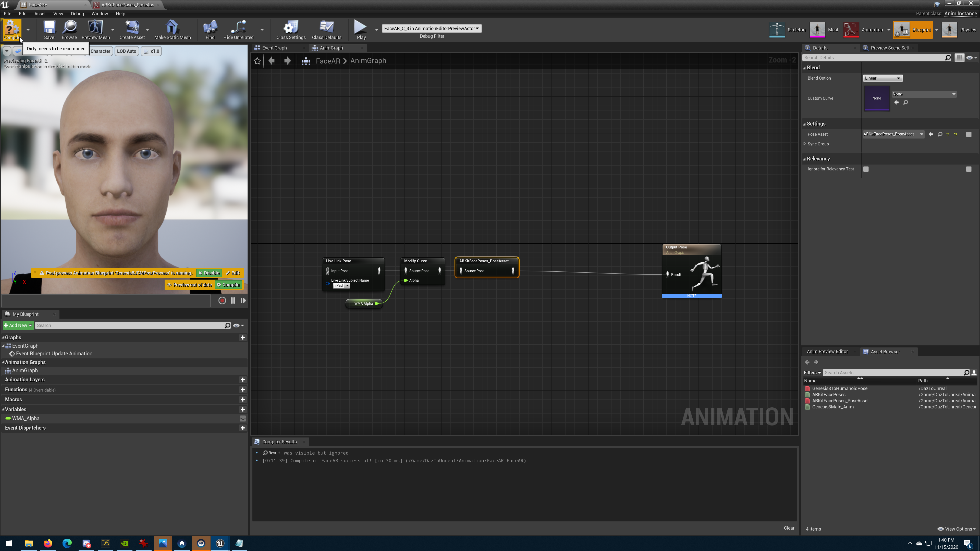The height and width of the screenshot is (551, 980).
Task: Click Compile button in preview viewport
Action: (228, 285)
